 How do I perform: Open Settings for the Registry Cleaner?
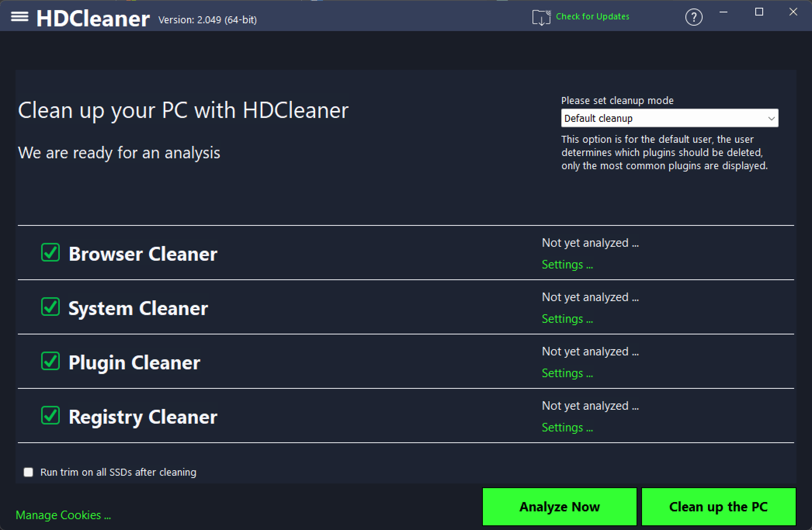pyautogui.click(x=567, y=427)
